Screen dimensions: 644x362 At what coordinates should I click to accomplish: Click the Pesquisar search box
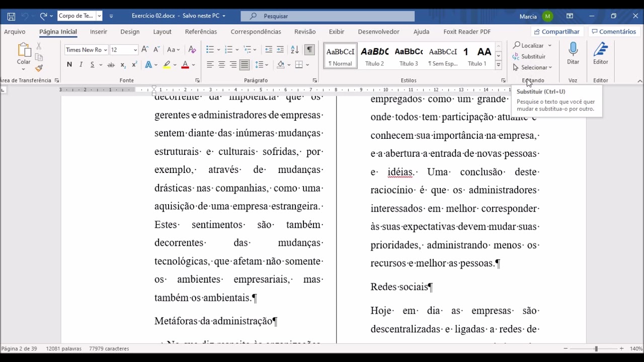coord(328,16)
